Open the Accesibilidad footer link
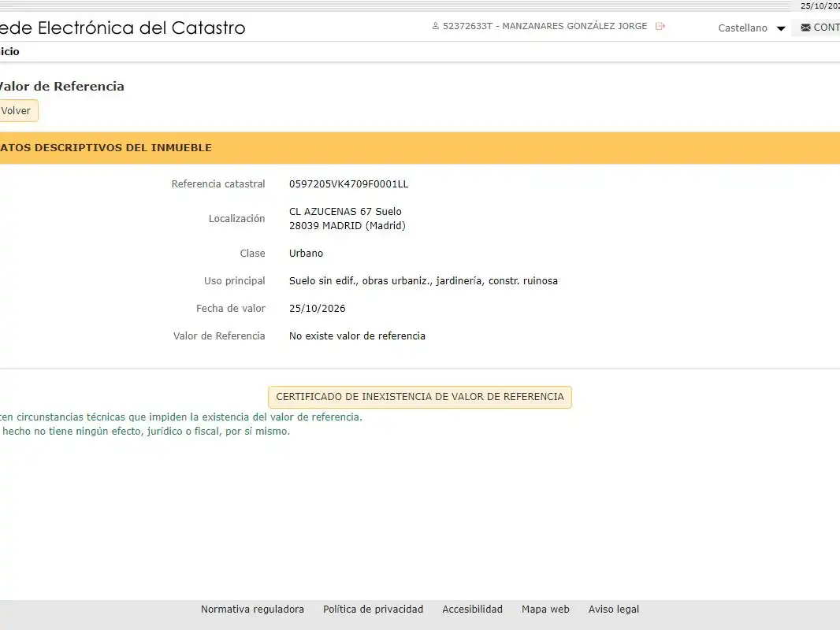 coord(473,609)
